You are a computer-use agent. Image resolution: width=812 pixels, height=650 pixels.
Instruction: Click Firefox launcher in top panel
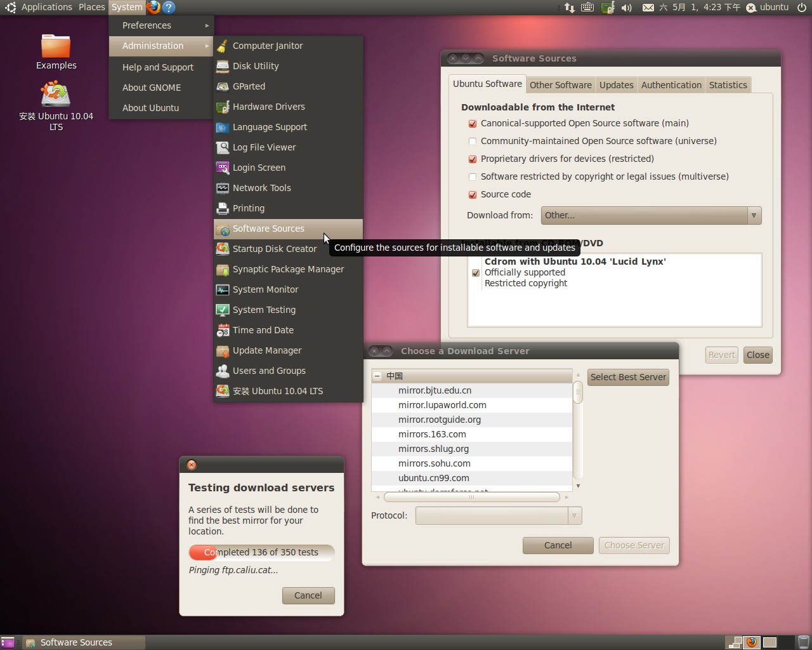(154, 7)
